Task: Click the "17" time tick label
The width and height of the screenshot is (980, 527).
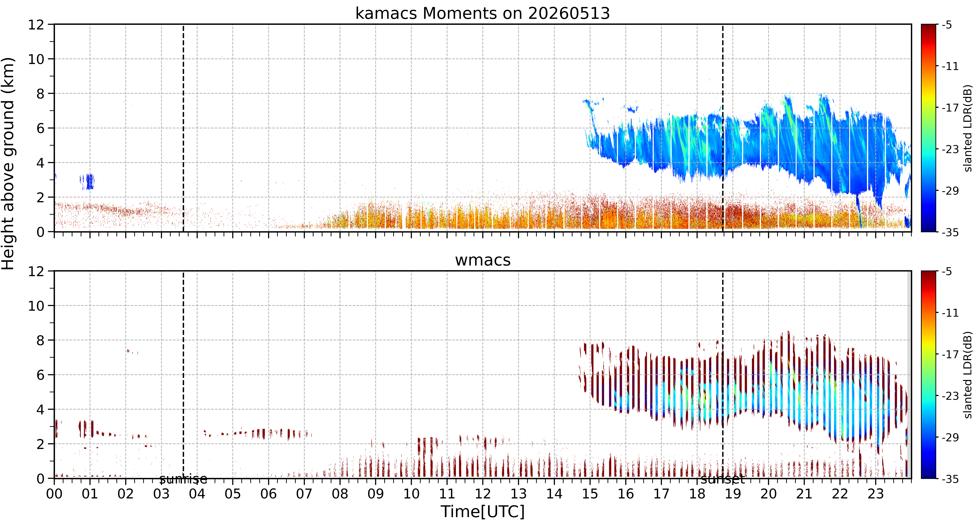Action: tap(662, 494)
